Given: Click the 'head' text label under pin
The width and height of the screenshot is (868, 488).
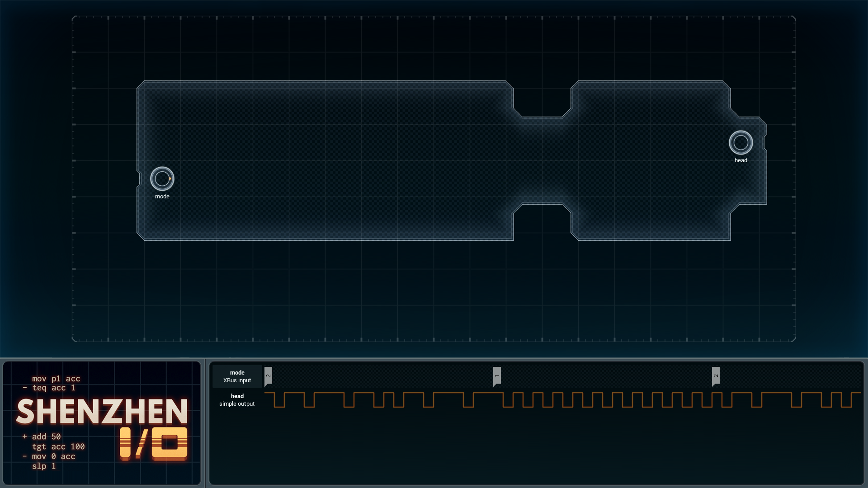Looking at the screenshot, I should 741,160.
